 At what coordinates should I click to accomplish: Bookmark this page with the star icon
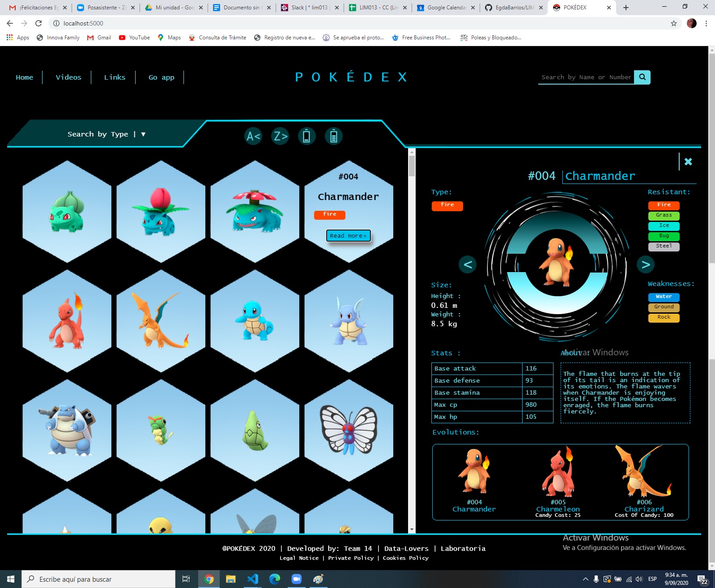pyautogui.click(x=674, y=23)
